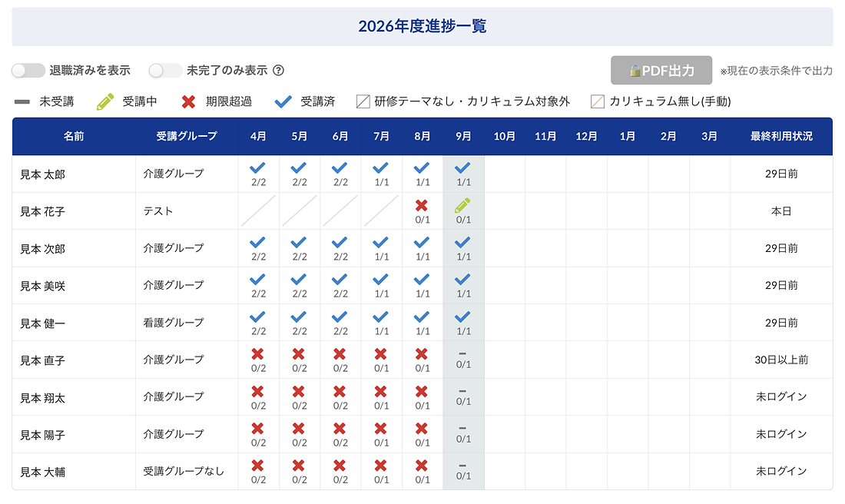Click 見本 美咲's June checkmark
The image size is (845, 504).
pos(340,279)
